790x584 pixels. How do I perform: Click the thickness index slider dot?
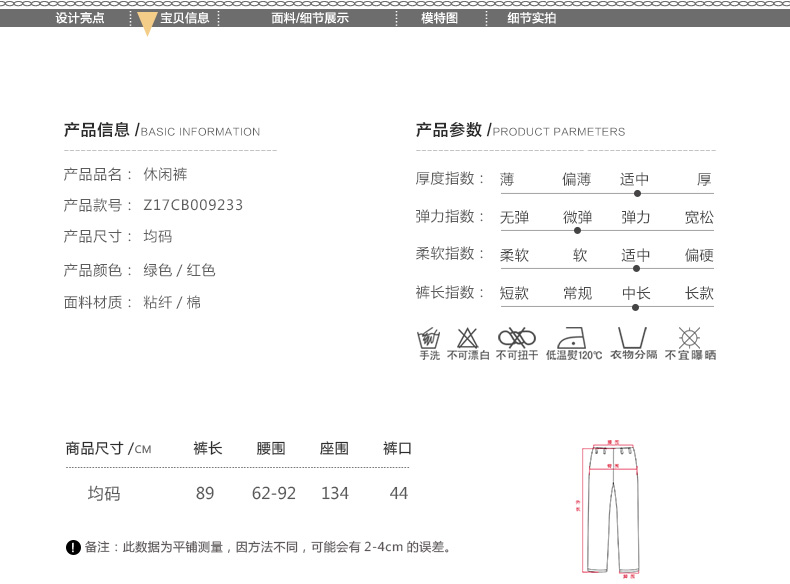click(x=637, y=193)
